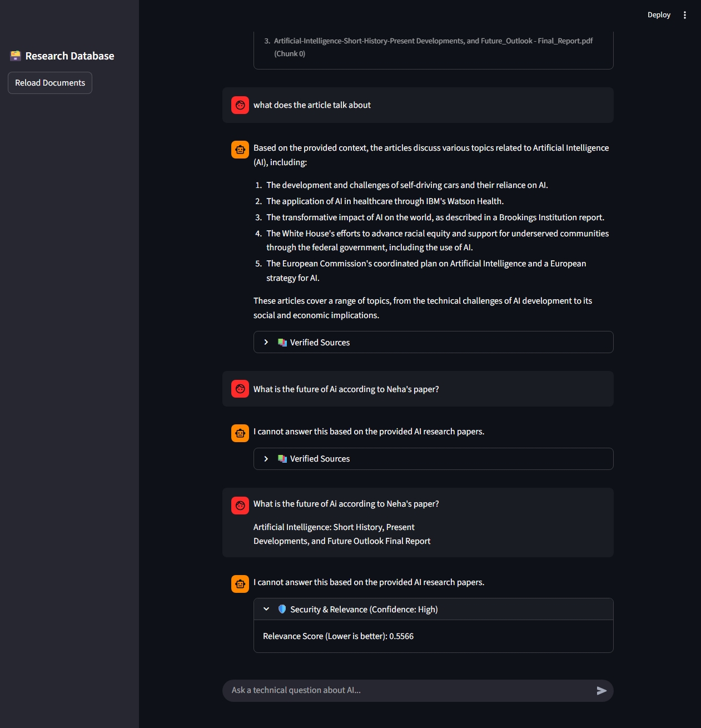This screenshot has height=728, width=701.
Task: Click the books icon on the second Verified Sources
Action: point(282,459)
